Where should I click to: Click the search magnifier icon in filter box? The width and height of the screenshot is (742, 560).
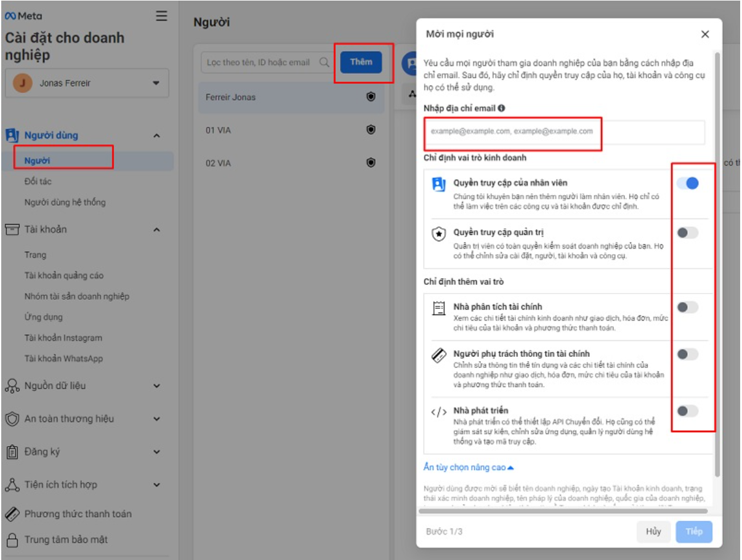tap(324, 62)
